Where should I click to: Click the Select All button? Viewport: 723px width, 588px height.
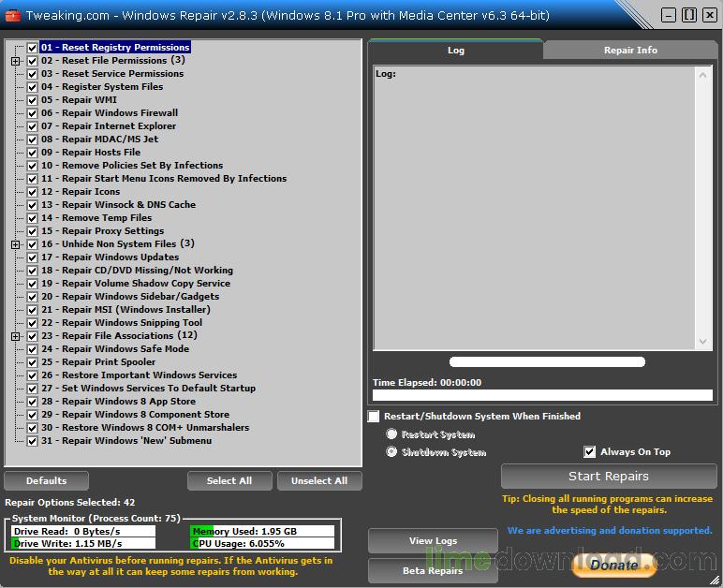[x=229, y=480]
